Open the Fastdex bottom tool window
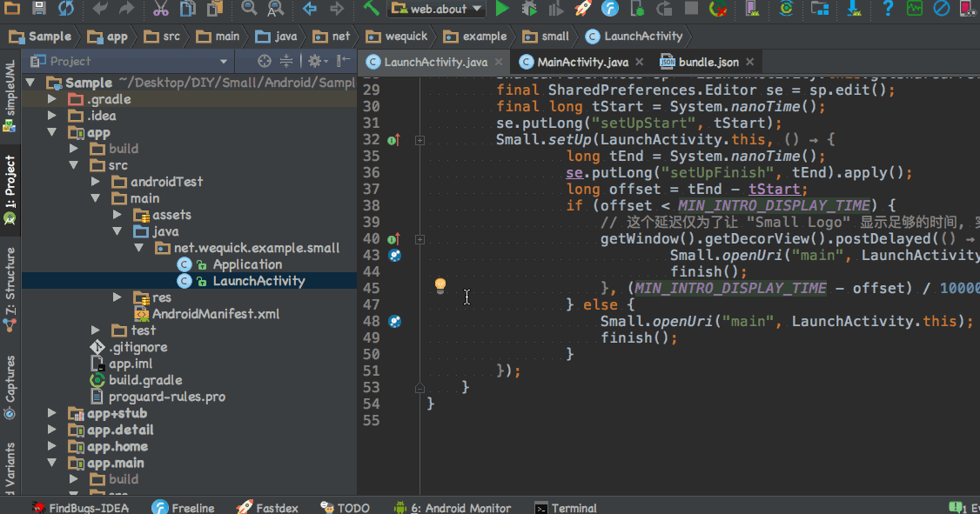The image size is (980, 514). (x=267, y=507)
